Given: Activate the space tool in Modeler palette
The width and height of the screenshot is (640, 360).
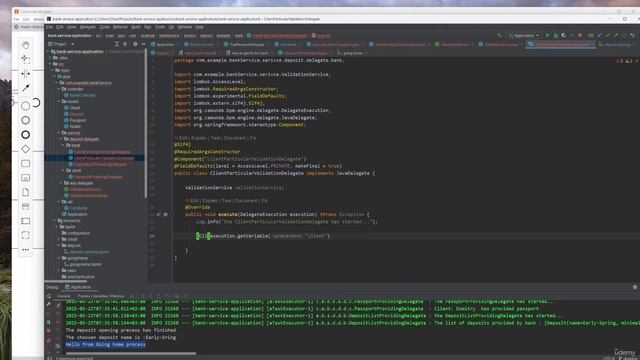Looking at the screenshot, I should click(26, 73).
